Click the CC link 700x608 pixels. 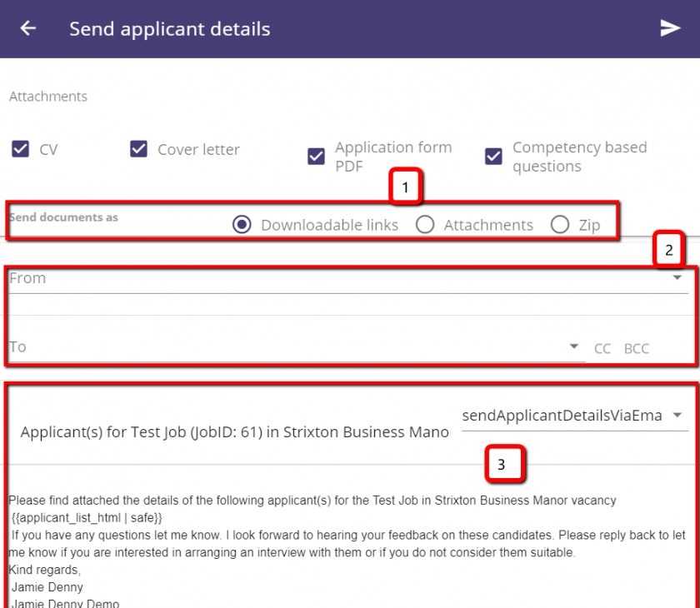coord(602,348)
